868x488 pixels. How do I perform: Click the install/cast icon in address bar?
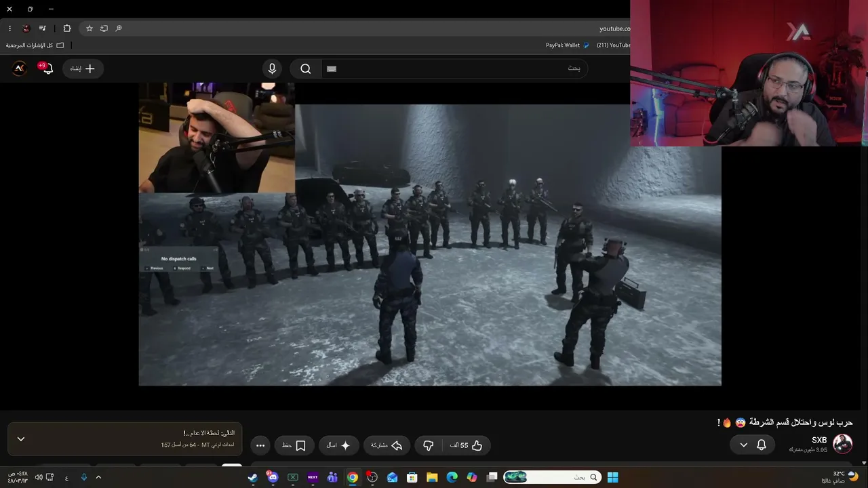tap(104, 28)
